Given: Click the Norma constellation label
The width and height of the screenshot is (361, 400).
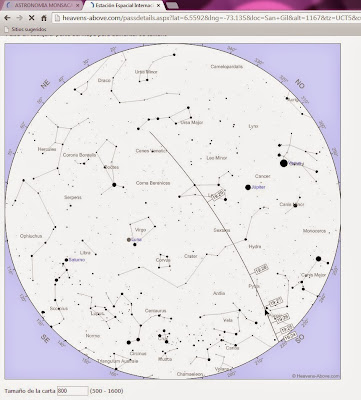Looking at the screenshot, I should click(93, 336).
